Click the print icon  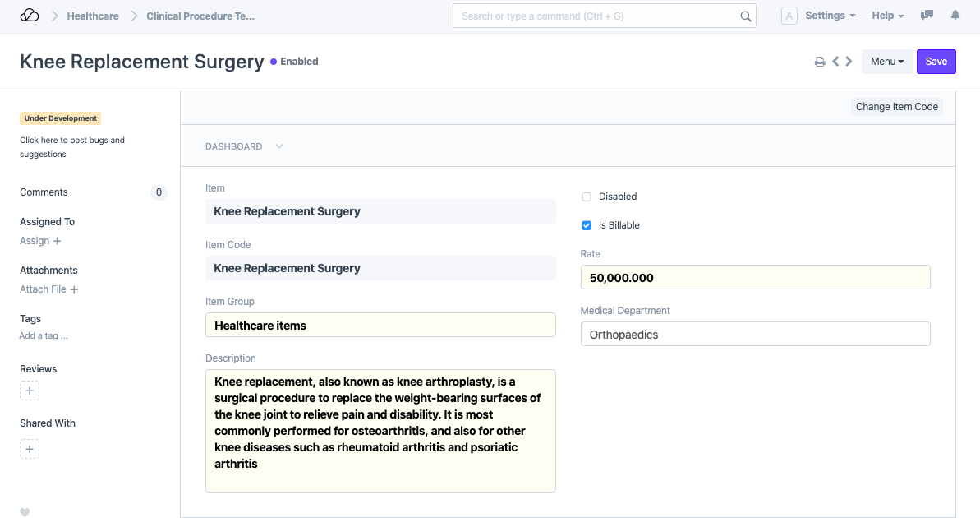pyautogui.click(x=819, y=62)
